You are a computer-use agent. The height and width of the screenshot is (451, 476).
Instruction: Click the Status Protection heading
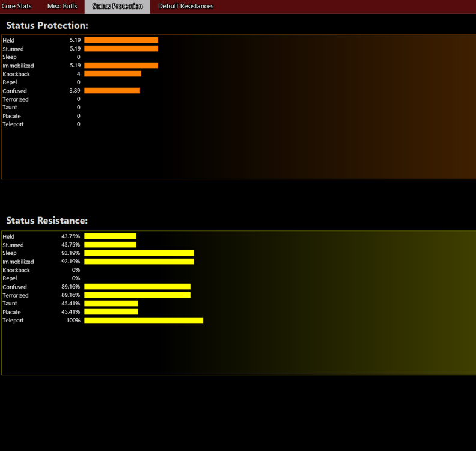coord(47,26)
